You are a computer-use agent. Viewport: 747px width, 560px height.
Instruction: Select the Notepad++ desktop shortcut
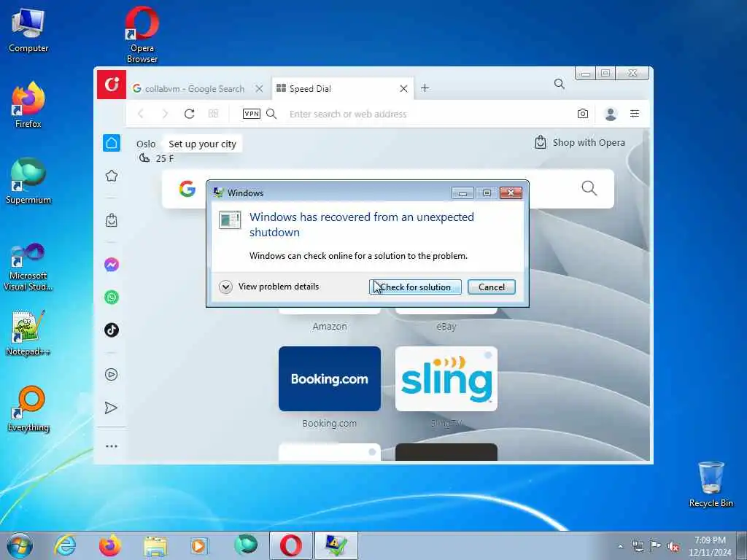(x=28, y=333)
